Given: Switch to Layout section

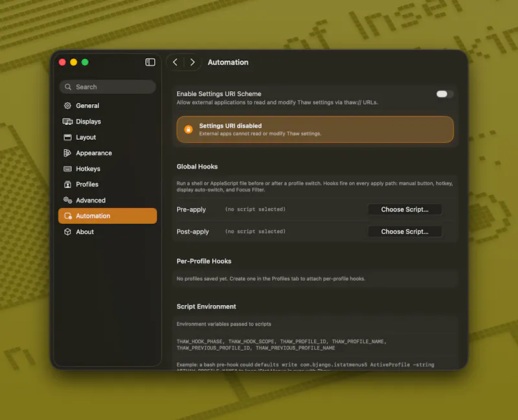Looking at the screenshot, I should tap(107, 137).
